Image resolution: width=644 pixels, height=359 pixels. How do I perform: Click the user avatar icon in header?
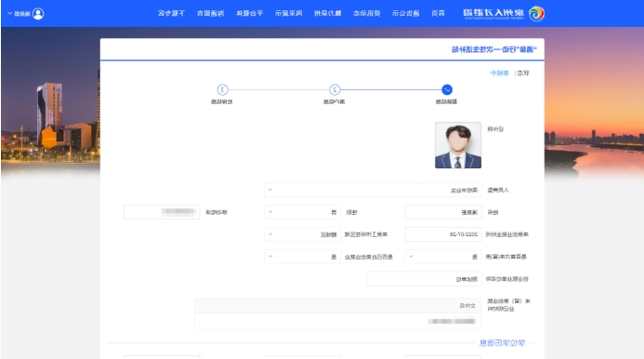pos(38,14)
